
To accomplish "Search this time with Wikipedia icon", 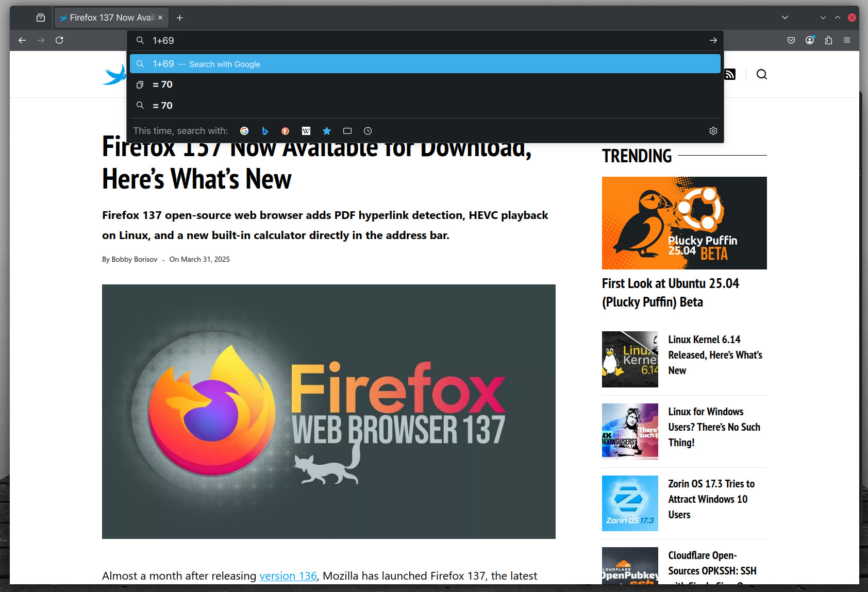I will click(306, 131).
